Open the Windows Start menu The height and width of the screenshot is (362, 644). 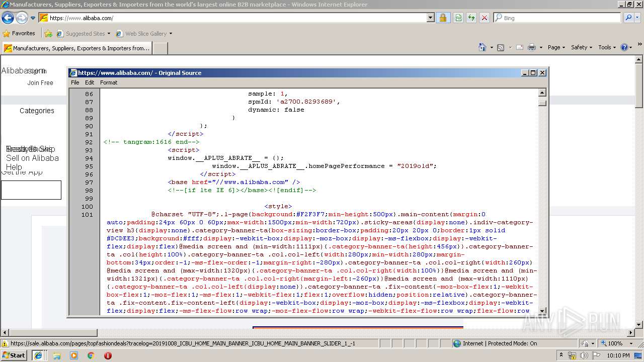point(14,355)
